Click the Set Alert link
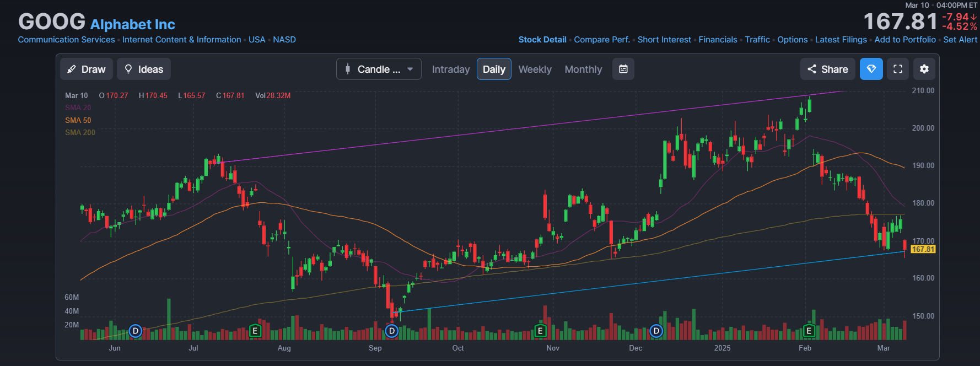Viewport: 980px width, 366px height. pos(960,40)
